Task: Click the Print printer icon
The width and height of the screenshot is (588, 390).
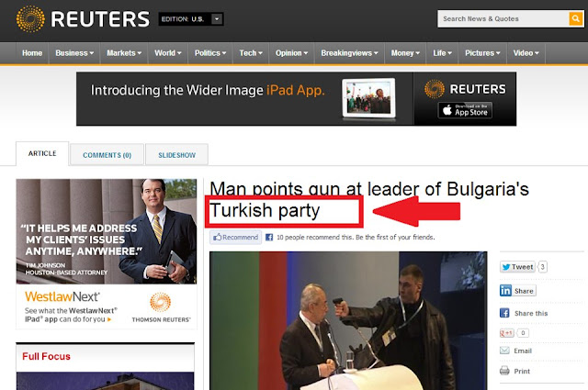Action: [x=504, y=371]
